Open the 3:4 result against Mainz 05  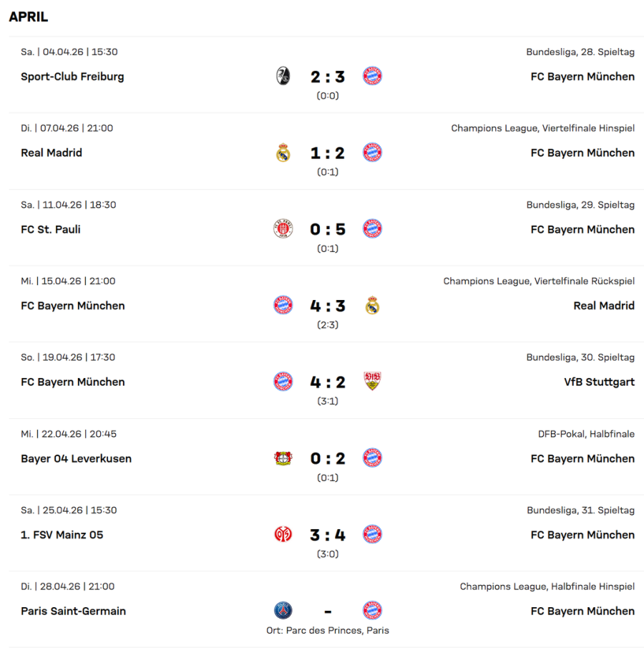coord(328,534)
